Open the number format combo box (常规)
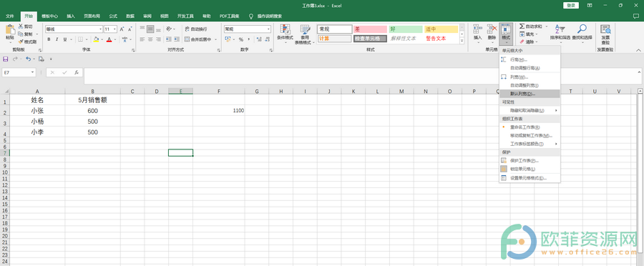The height and width of the screenshot is (266, 644). pos(248,29)
